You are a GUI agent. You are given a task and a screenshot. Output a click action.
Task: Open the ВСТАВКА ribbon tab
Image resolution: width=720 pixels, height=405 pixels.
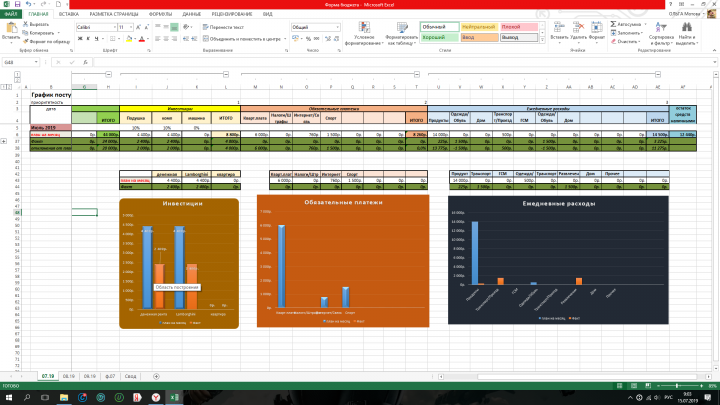(x=69, y=14)
